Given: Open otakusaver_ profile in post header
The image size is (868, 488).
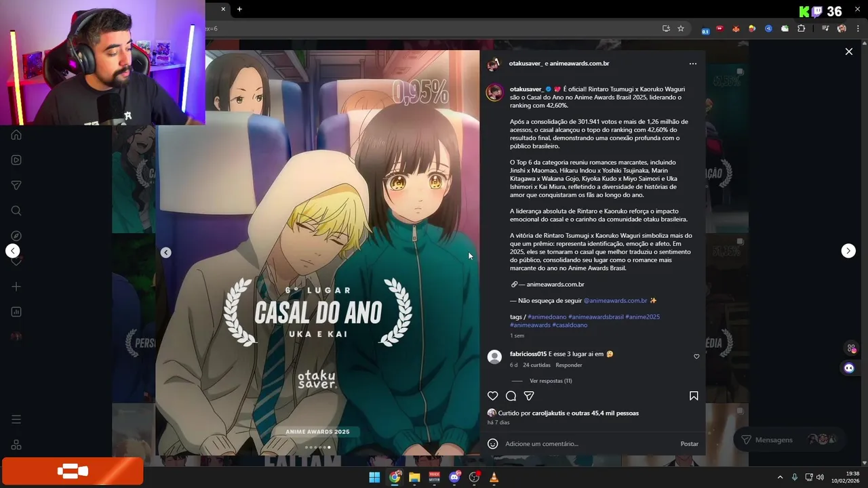Looking at the screenshot, I should tap(526, 64).
